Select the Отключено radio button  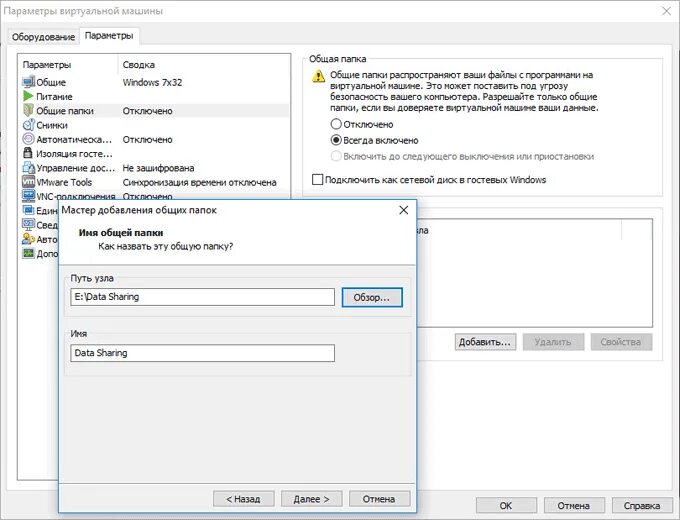[336, 124]
